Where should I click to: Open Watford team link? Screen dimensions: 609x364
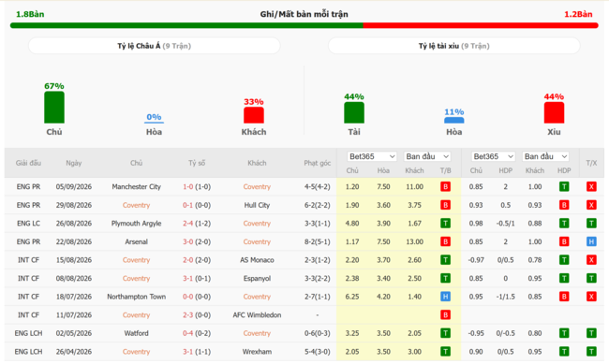[137, 333]
